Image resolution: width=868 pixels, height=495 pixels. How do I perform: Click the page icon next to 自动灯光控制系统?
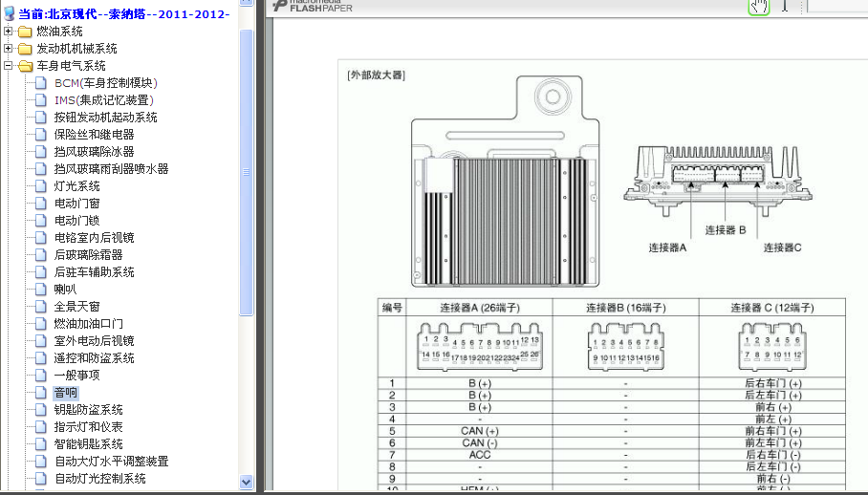pos(40,478)
